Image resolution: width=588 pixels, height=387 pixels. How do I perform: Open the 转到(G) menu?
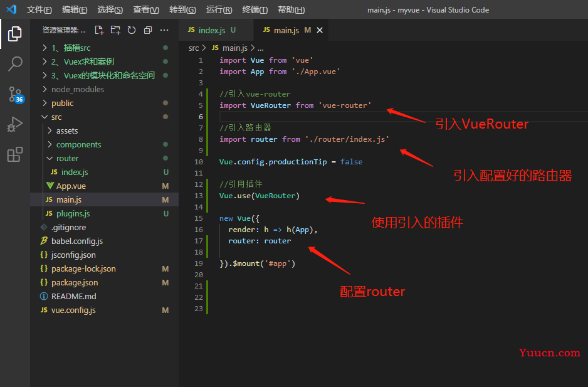point(182,10)
